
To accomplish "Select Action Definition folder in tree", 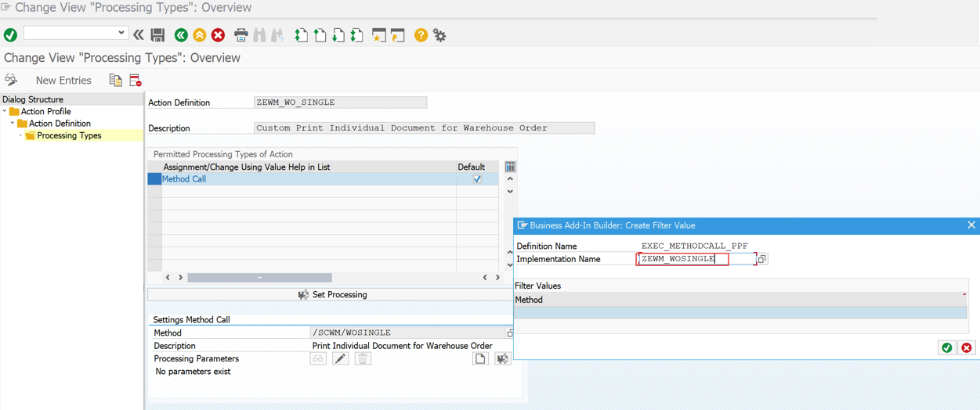I will click(60, 124).
